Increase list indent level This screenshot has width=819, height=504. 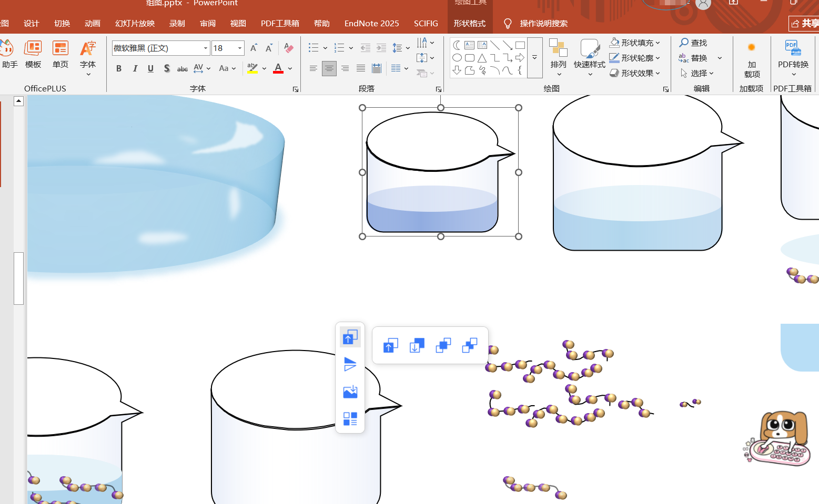381,48
